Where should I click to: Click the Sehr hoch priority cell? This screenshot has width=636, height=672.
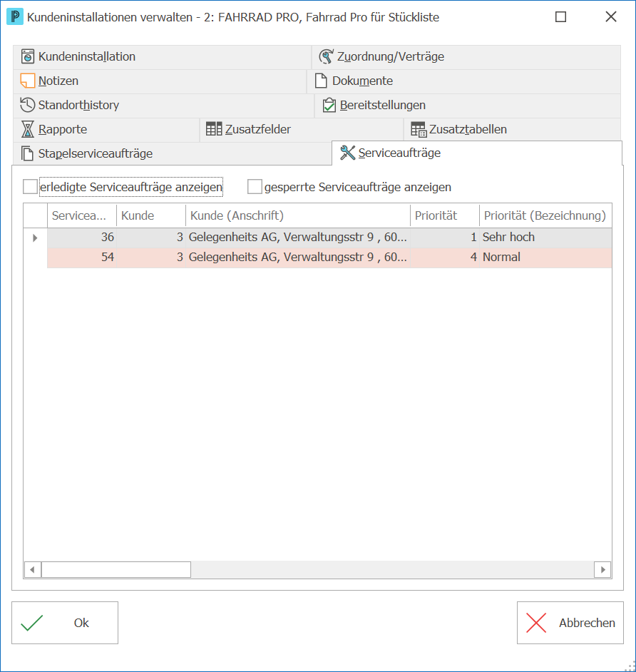[x=545, y=238]
